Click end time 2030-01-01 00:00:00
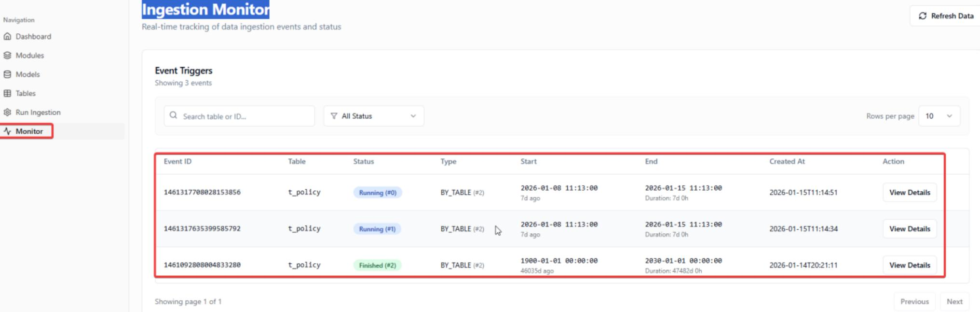Viewport: 980px width, 312px height. [683, 261]
